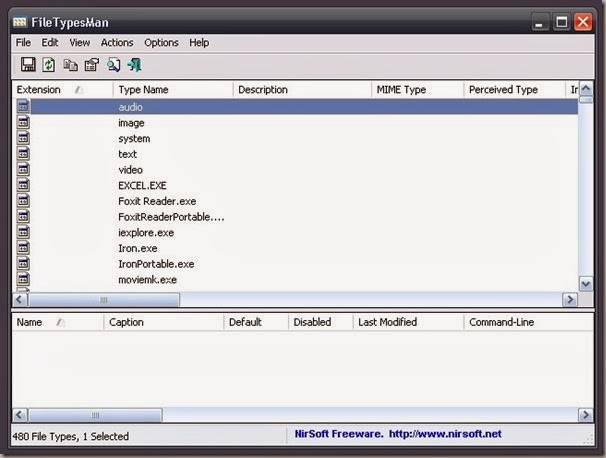Select the EXCEL.EXE type name
Image resolution: width=606 pixels, height=458 pixels.
tap(142, 186)
